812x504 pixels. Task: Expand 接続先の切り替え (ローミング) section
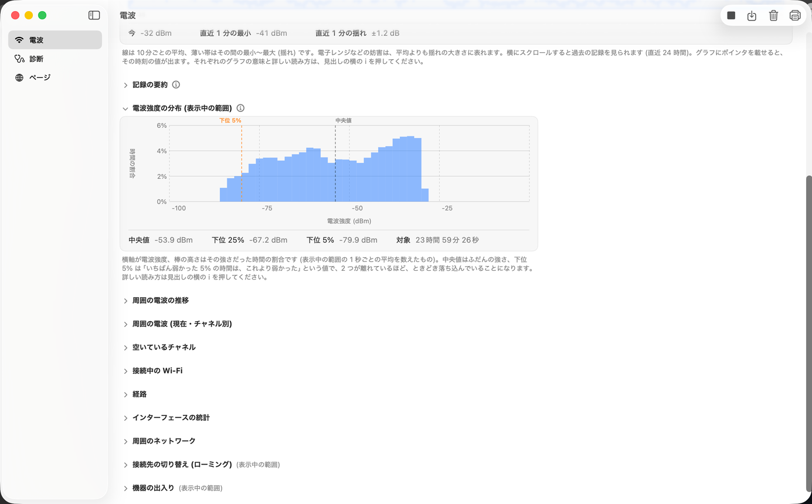point(125,465)
